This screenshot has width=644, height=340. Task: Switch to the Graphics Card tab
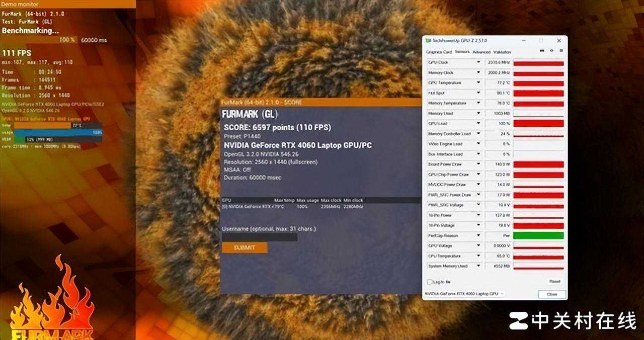tap(439, 52)
